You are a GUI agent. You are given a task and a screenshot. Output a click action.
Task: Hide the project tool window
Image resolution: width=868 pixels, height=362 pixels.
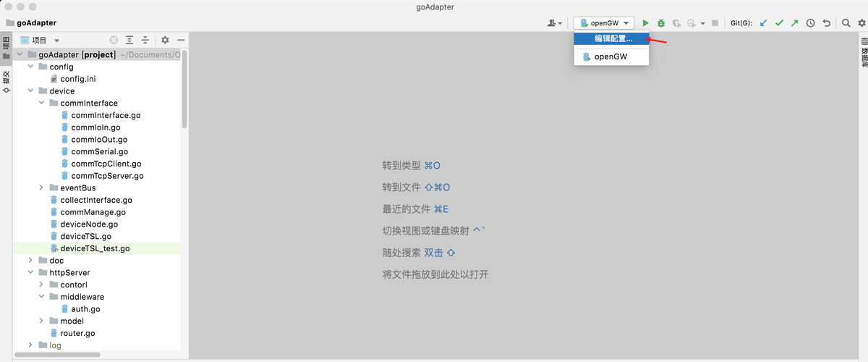click(x=181, y=41)
